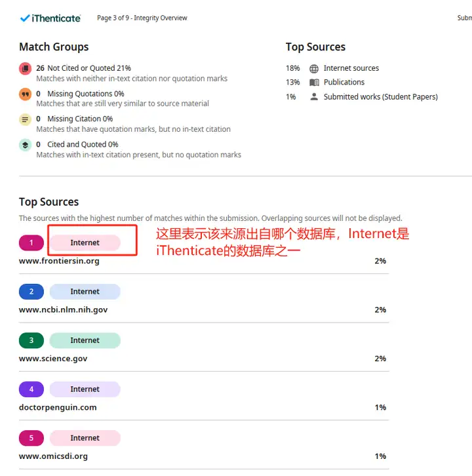Screen dimensions: 472x476
Task: Select source number 4 purple badge
Action: pyautogui.click(x=31, y=389)
